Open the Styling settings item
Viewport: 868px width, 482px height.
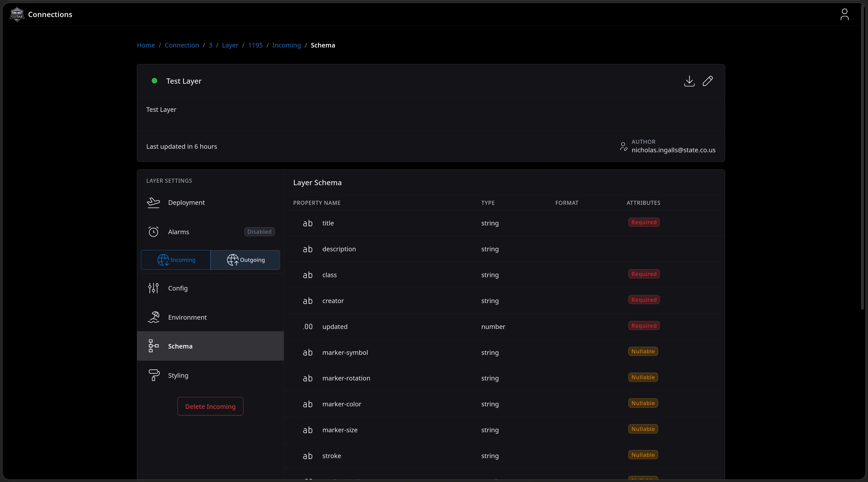tap(210, 375)
